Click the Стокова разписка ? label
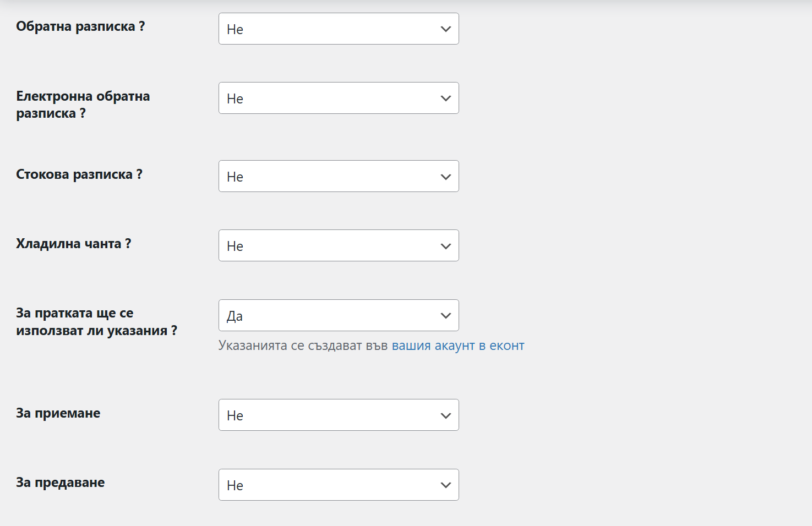 79,174
